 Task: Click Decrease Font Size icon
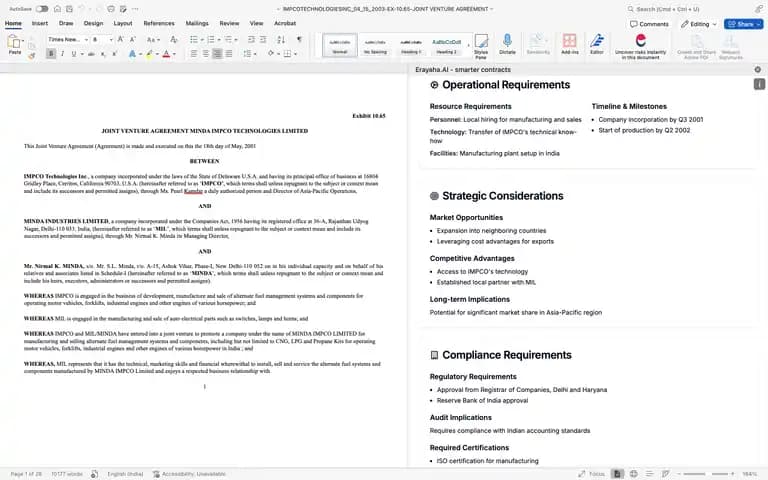(x=132, y=39)
